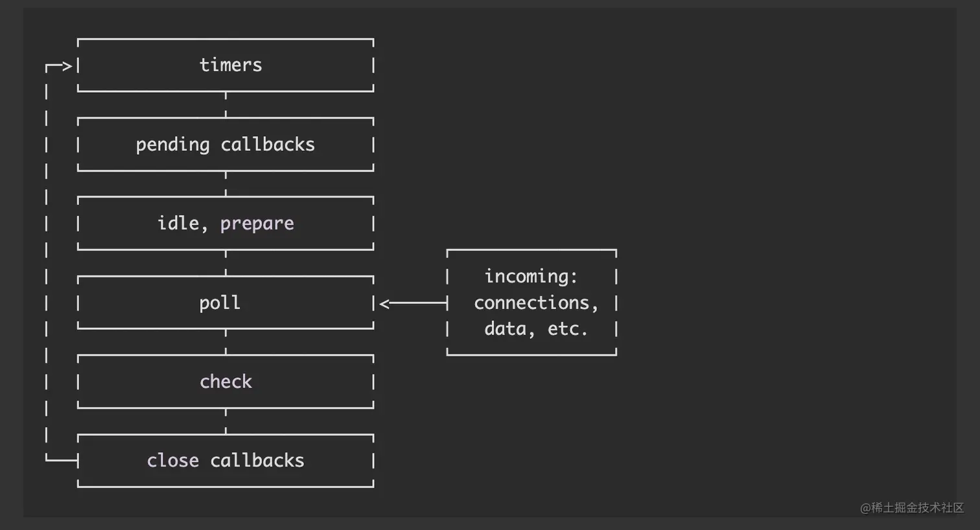The height and width of the screenshot is (530, 980).
Task: Click connector between check and close callbacks
Action: click(x=226, y=421)
